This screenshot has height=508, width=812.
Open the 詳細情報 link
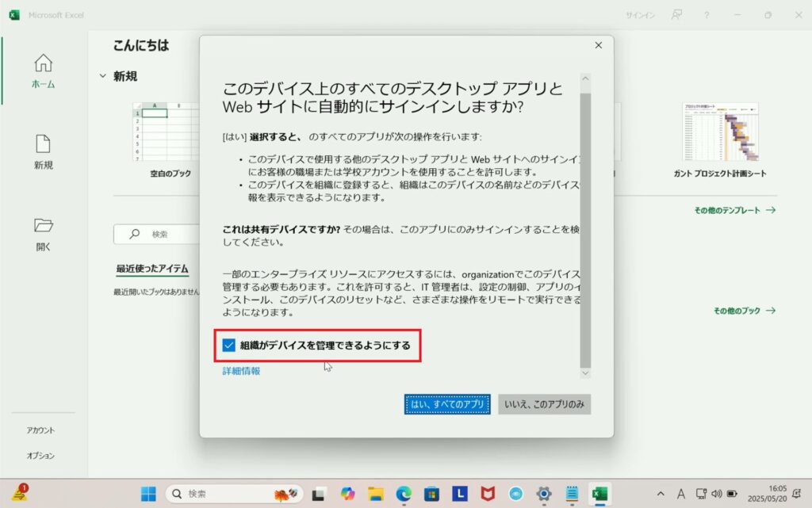[241, 371]
